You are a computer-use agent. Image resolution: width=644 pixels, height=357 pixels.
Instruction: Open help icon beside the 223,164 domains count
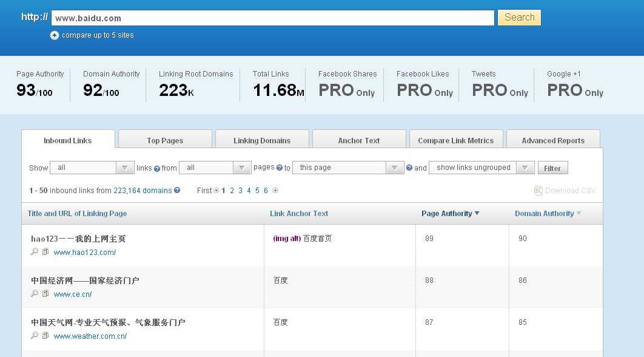(x=176, y=190)
